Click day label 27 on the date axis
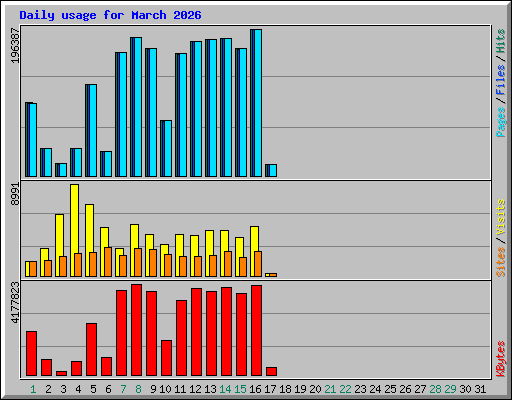512x400 pixels. [x=420, y=389]
